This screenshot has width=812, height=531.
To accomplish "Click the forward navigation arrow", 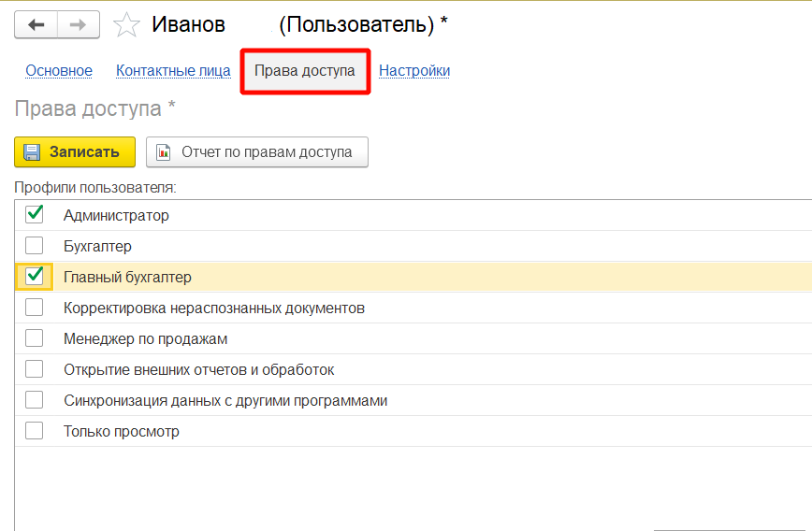I will (79, 25).
